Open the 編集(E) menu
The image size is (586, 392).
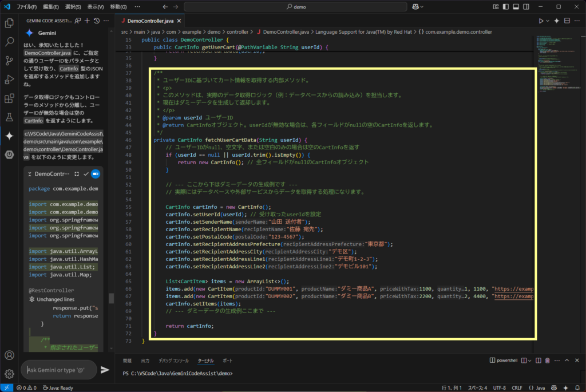(x=50, y=7)
